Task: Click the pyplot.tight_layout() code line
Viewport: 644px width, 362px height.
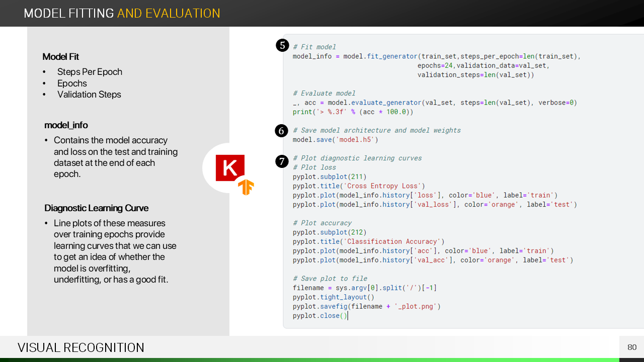Action: tap(334, 297)
